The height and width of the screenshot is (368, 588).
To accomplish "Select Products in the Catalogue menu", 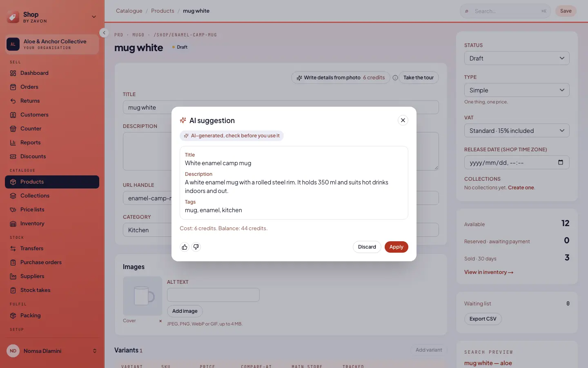I will click(52, 182).
